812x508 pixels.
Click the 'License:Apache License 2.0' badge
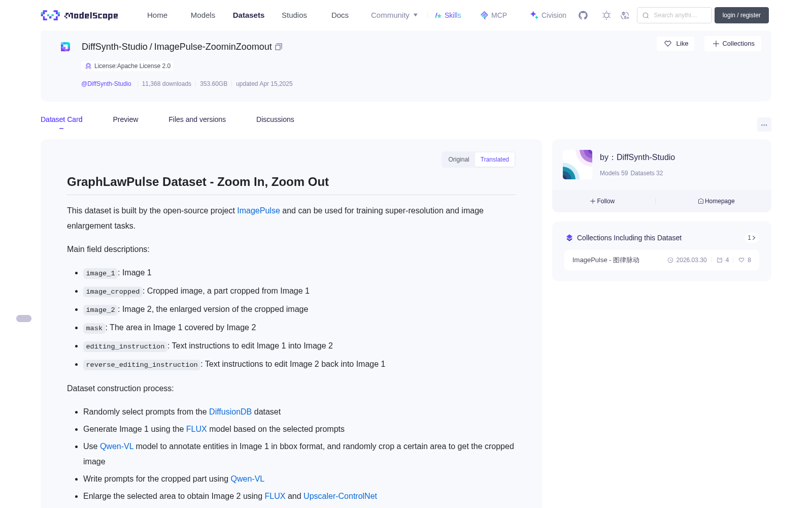click(127, 66)
